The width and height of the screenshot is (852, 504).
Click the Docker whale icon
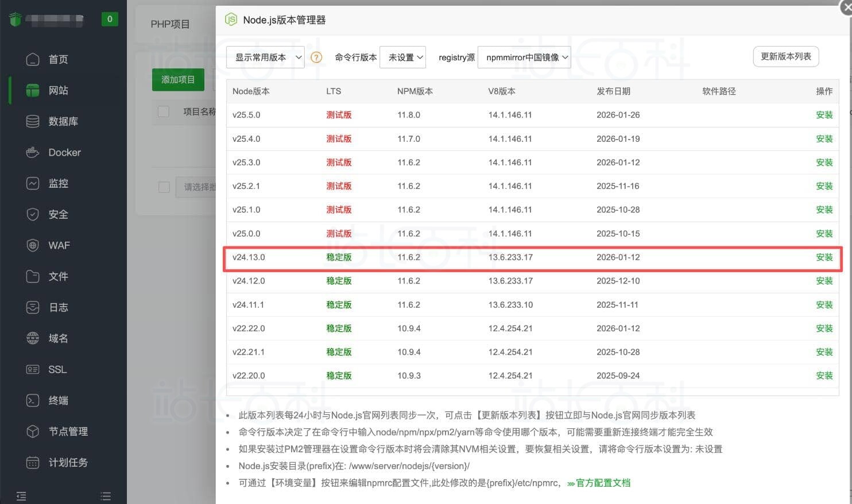(x=33, y=152)
